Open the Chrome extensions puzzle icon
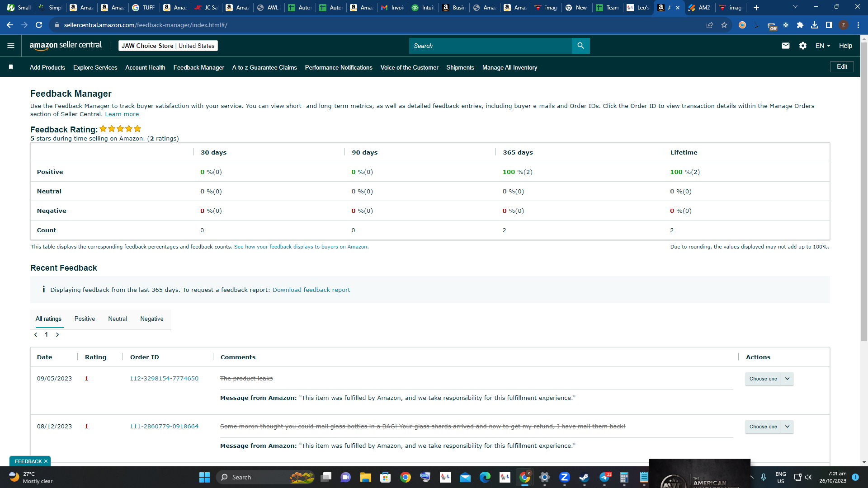Screen dimensions: 868x488 click(800, 25)
